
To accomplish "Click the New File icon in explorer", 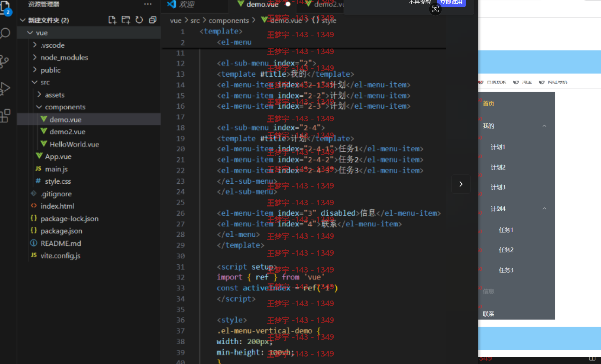I will pyautogui.click(x=112, y=20).
